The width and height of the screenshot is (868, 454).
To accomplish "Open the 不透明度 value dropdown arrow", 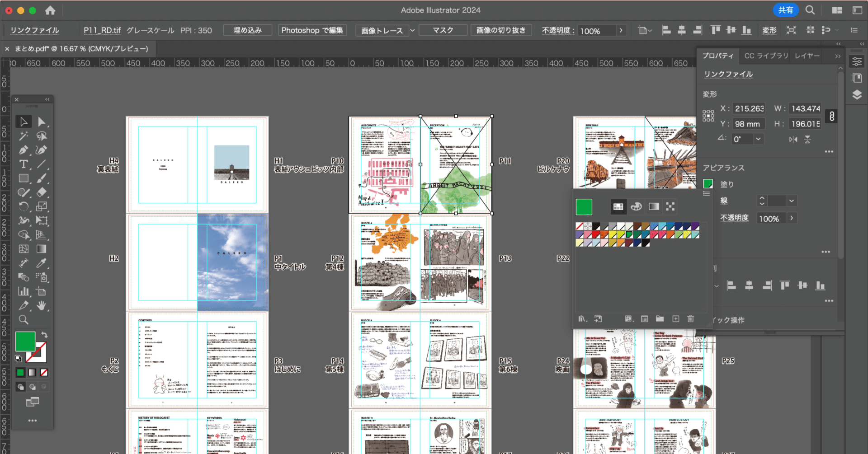I will click(621, 30).
